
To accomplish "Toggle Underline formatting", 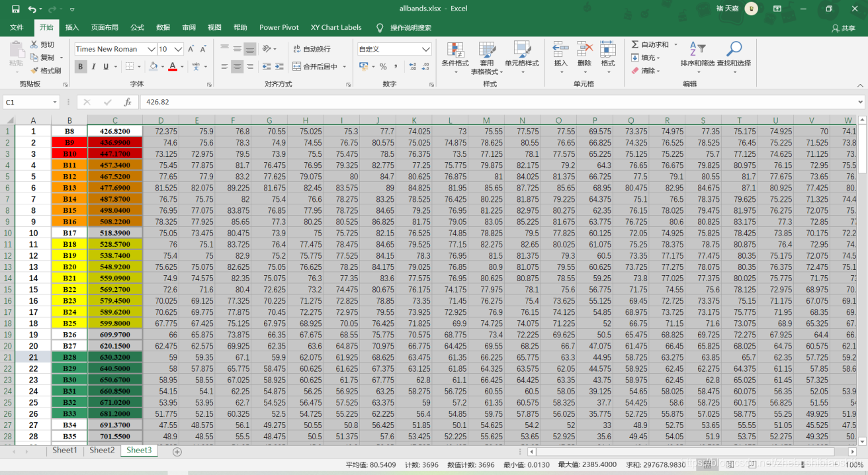I will [105, 66].
